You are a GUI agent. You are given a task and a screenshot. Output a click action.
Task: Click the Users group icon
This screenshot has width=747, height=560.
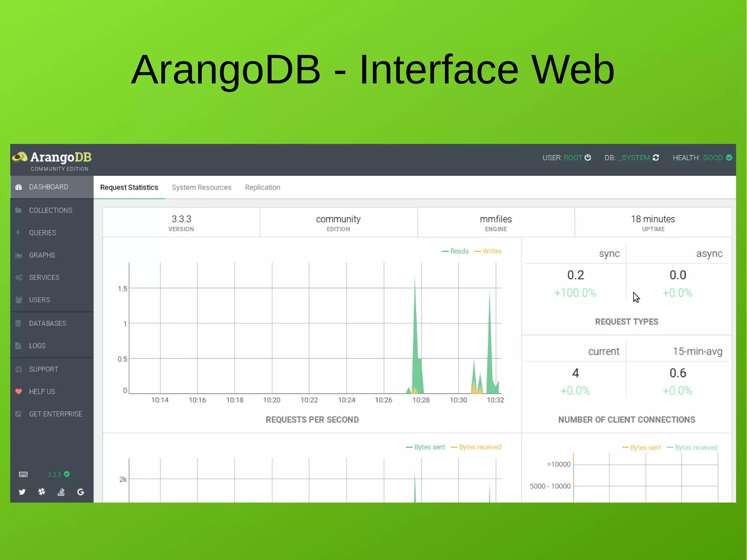click(x=19, y=300)
